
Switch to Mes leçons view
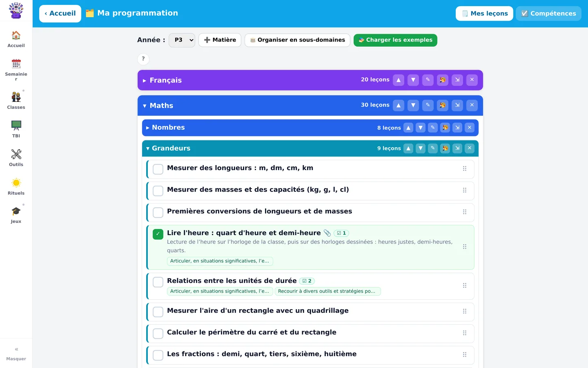pyautogui.click(x=484, y=13)
